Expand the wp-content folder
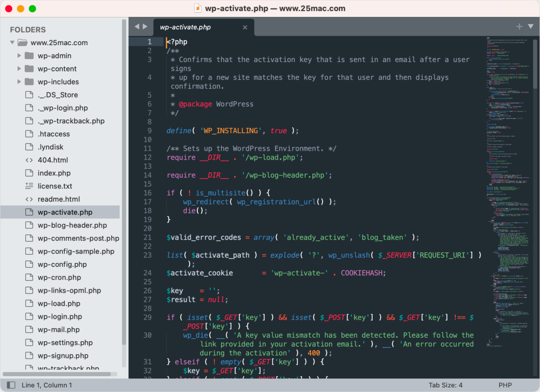540x392 pixels. coord(19,69)
